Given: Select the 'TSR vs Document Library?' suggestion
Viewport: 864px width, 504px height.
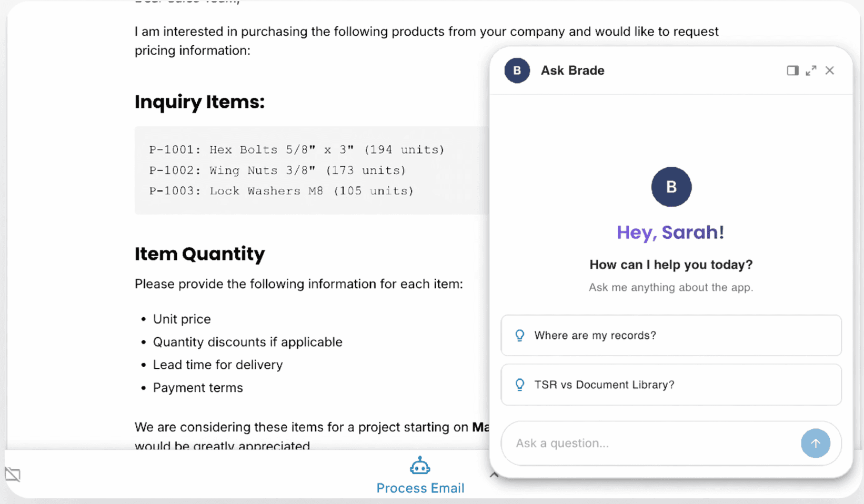Looking at the screenshot, I should (x=671, y=385).
